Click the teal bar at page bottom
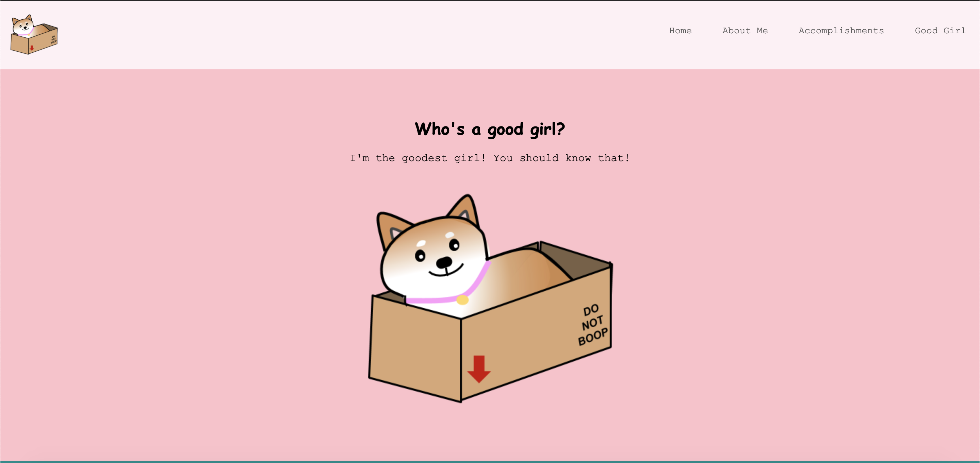The image size is (980, 463). 490,462
